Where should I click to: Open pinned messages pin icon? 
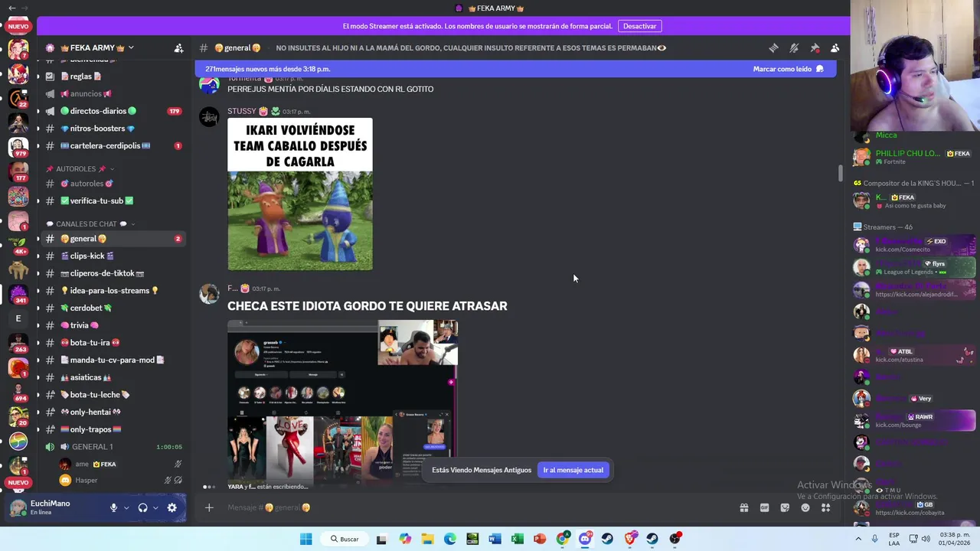pos(815,47)
